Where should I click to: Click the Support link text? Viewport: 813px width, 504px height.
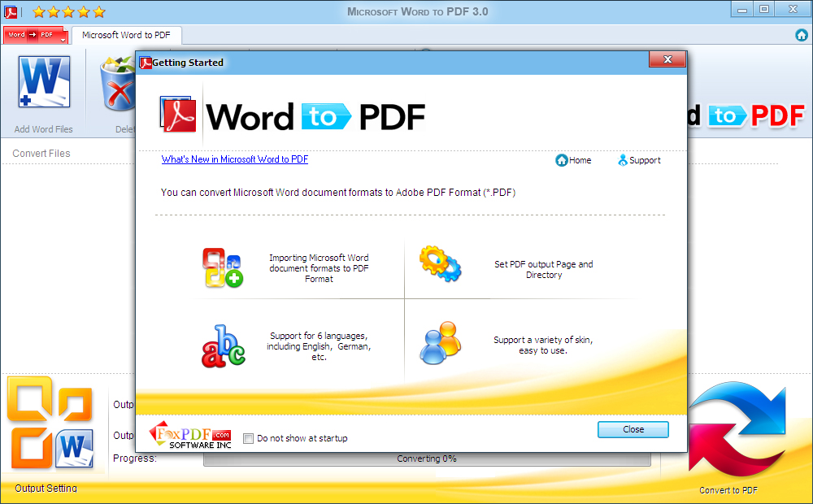645,160
